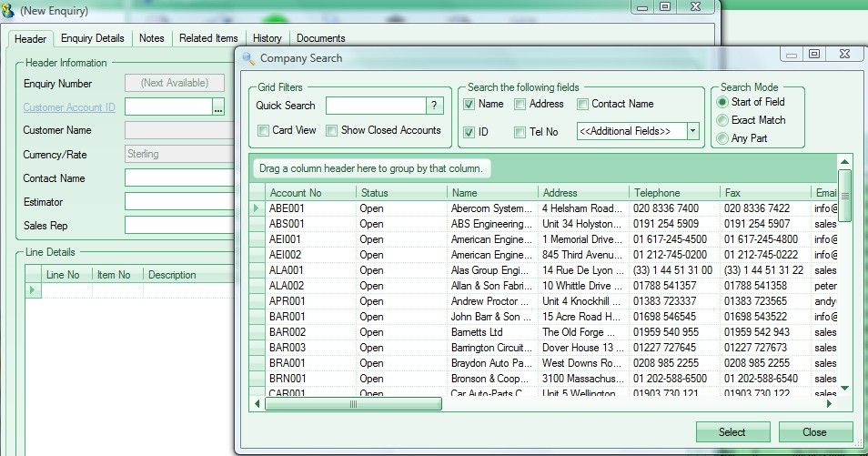Enable the Card View checkbox
The width and height of the screenshot is (868, 456).
click(x=263, y=130)
